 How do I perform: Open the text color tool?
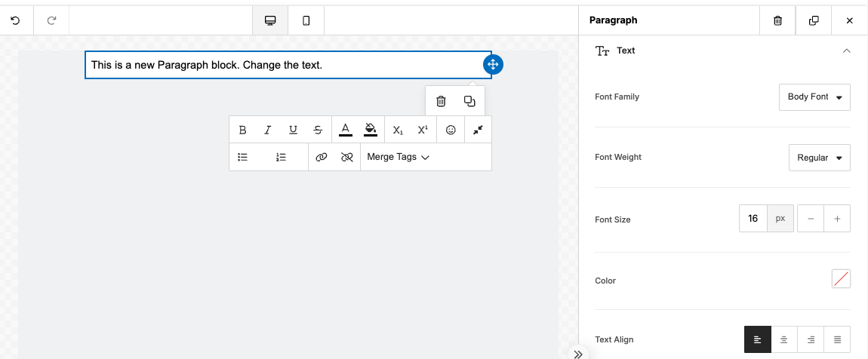coord(346,130)
